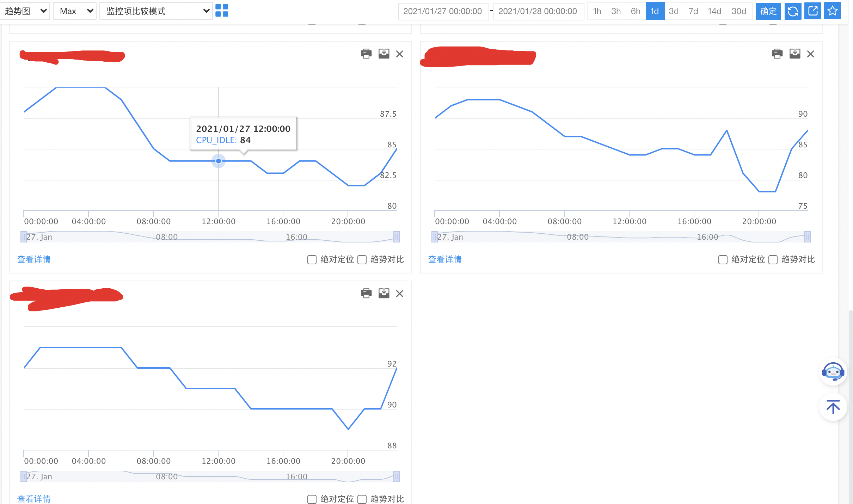Screen dimensions: 853x504
Task: Download the CPU_IDLE tooltip chart image
Action: [384, 54]
